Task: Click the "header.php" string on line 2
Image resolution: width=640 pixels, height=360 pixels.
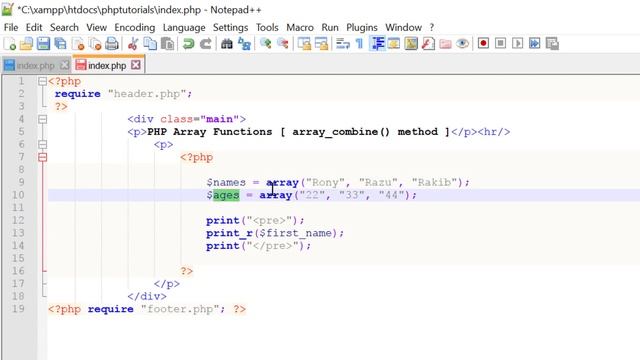Action: [147, 94]
